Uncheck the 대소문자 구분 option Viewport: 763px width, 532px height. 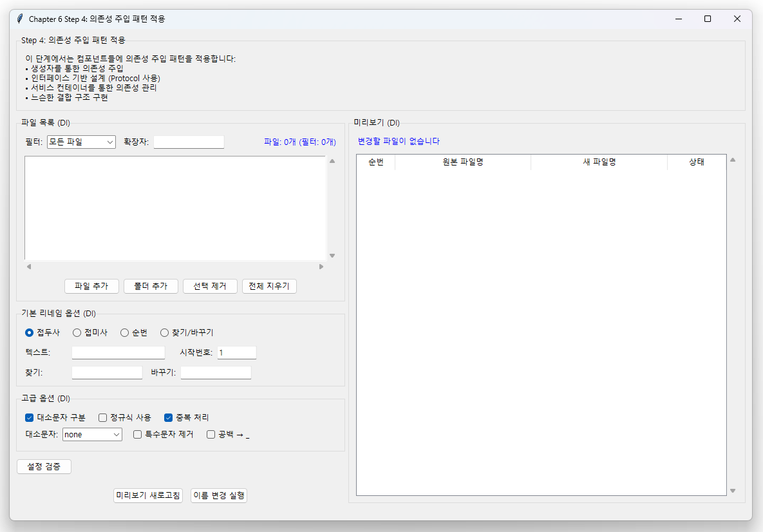(29, 417)
